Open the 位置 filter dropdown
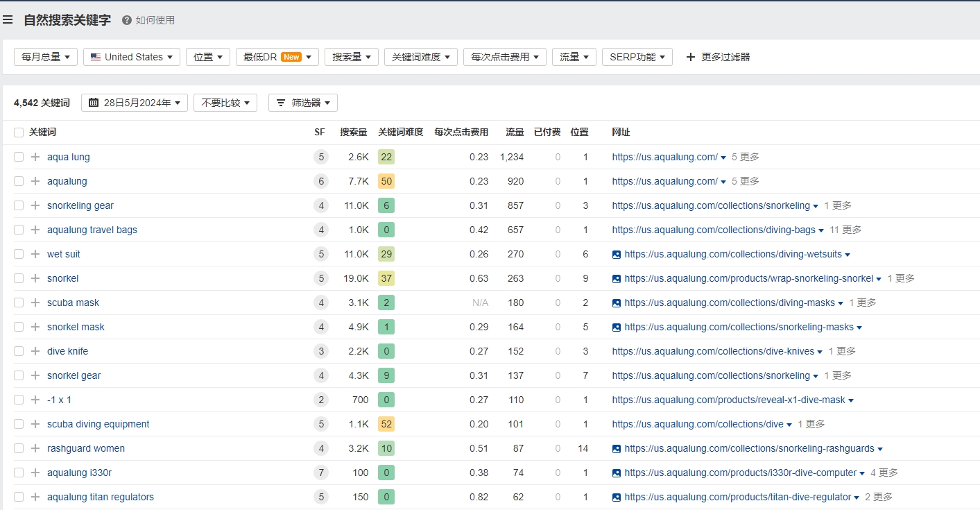 208,57
